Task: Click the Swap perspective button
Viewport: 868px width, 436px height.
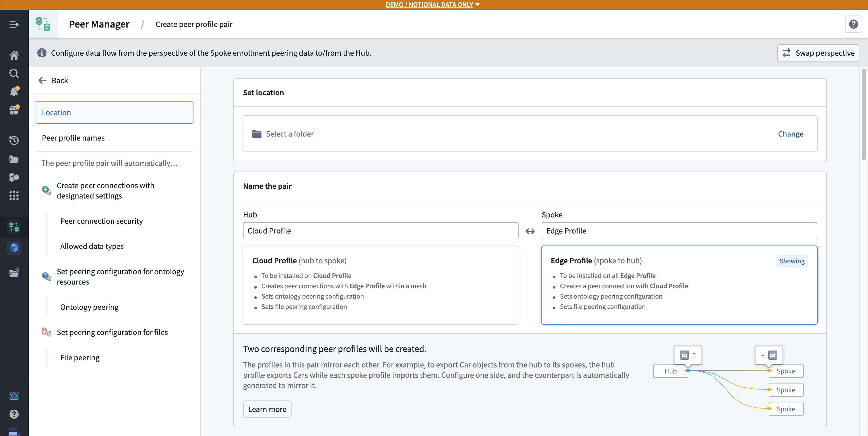Action: [x=818, y=53]
